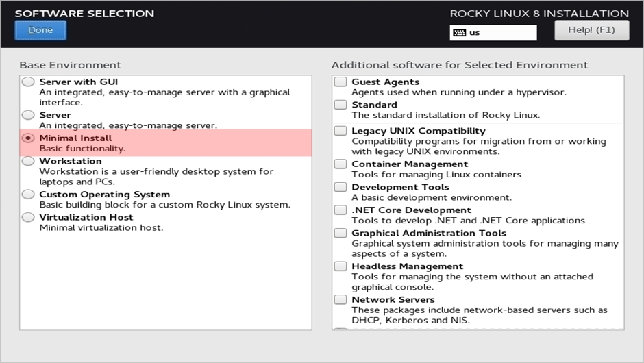Select the Minimal Install radio button

click(28, 138)
